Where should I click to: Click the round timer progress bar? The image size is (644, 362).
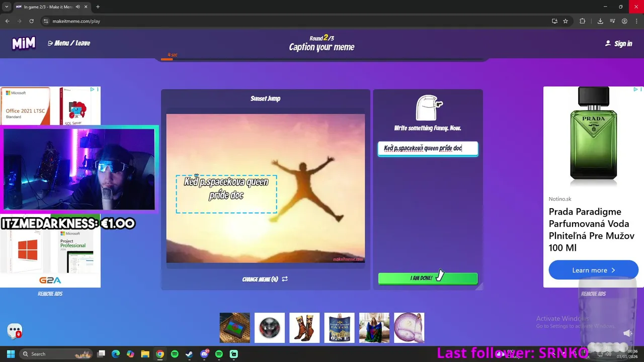click(x=322, y=59)
